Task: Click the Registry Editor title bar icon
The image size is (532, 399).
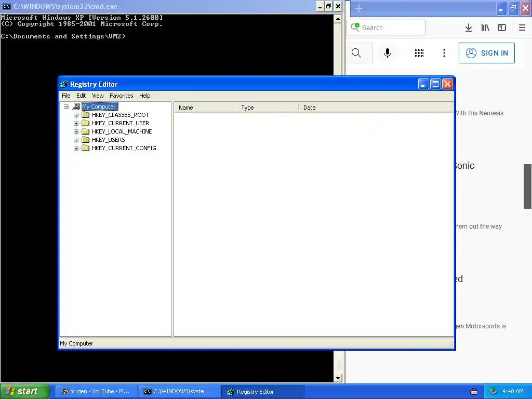Action: pos(64,84)
